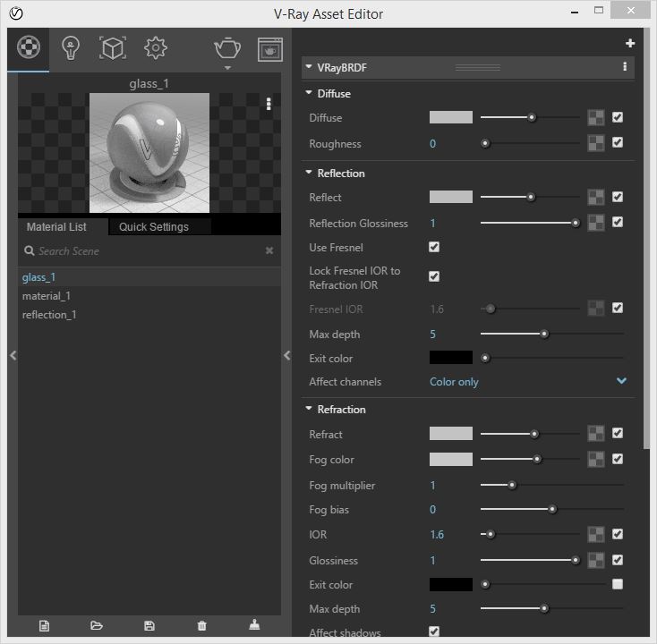The image size is (657, 644).
Task: Start render with teapot icon
Action: coord(227,48)
